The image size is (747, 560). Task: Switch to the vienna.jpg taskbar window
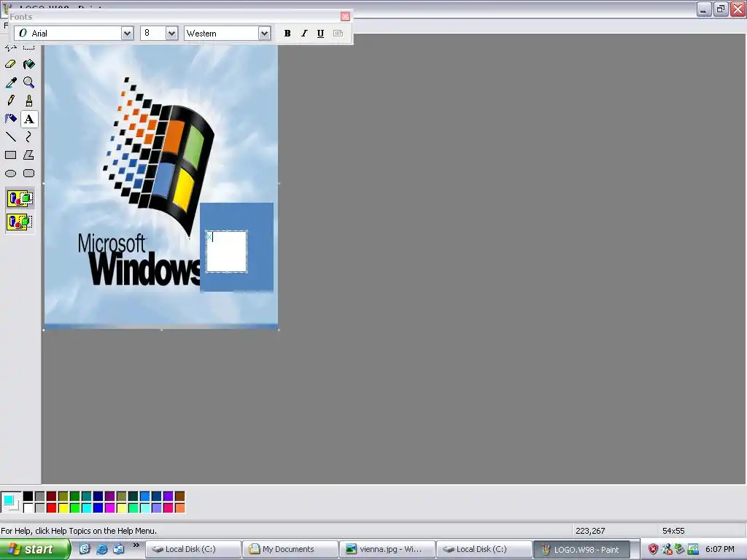pos(387,549)
